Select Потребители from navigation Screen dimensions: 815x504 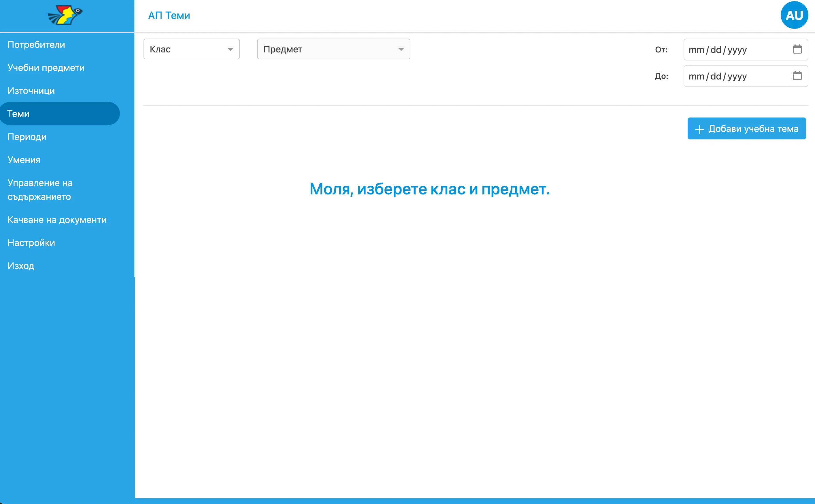(x=36, y=44)
